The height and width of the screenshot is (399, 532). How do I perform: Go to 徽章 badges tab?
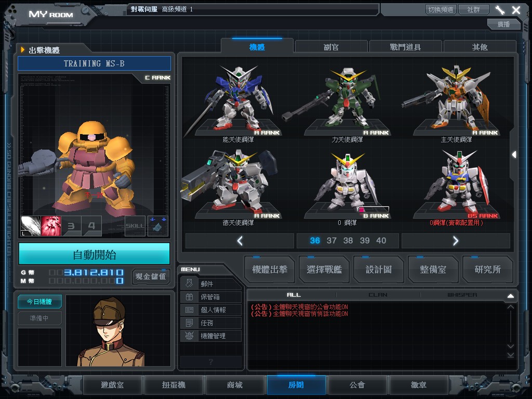(x=419, y=385)
